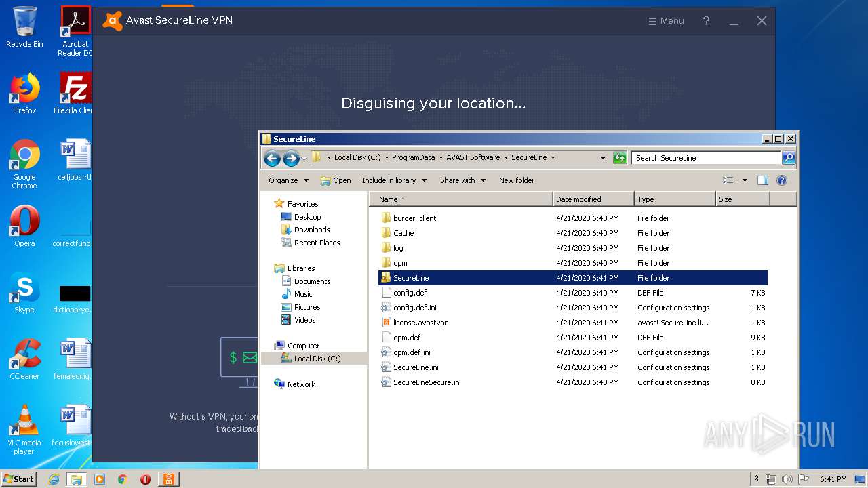Image resolution: width=868 pixels, height=488 pixels.
Task: Go forward in the Explorer window
Action: point(291,158)
